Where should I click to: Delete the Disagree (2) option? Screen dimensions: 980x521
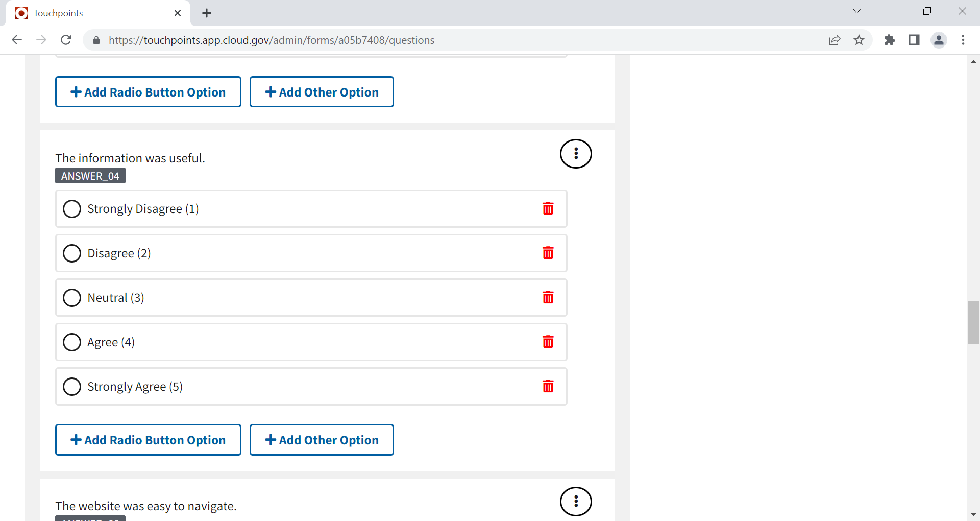pyautogui.click(x=548, y=253)
